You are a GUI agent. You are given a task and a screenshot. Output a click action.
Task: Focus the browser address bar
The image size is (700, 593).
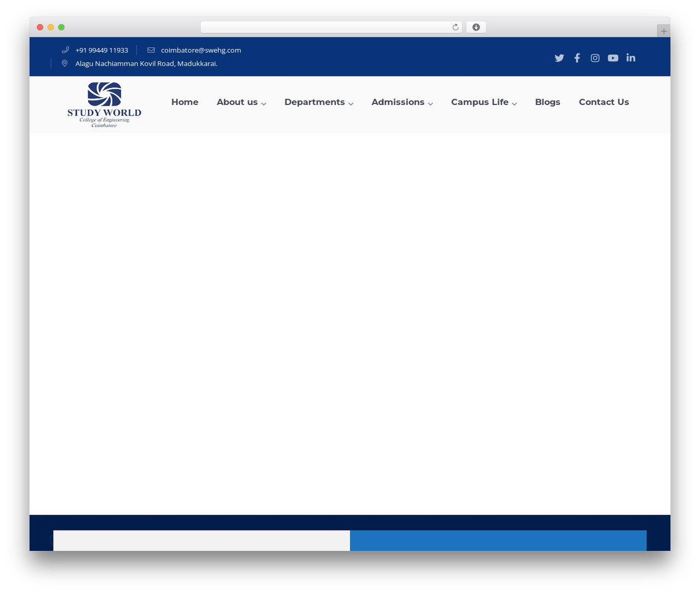click(x=331, y=27)
